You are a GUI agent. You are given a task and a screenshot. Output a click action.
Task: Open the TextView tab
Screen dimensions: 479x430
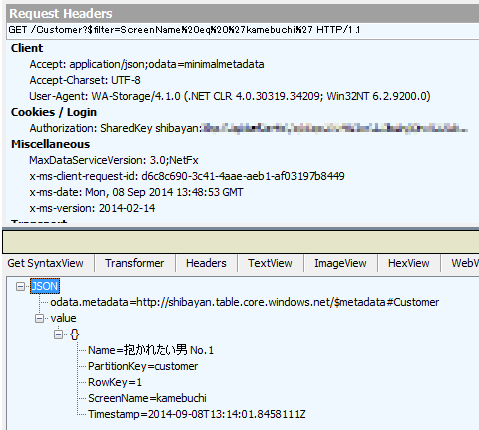[x=270, y=263]
